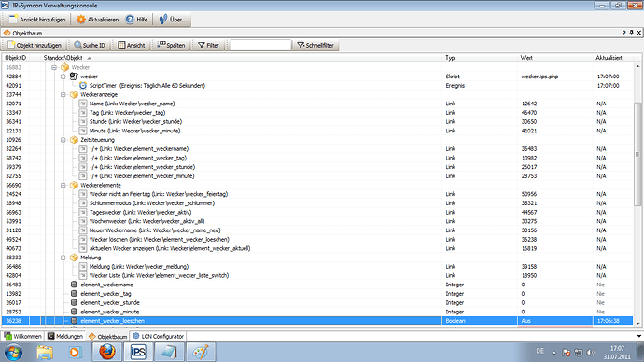This screenshot has width=644, height=362.
Task: Select the wecker script icon
Action: pyautogui.click(x=74, y=77)
